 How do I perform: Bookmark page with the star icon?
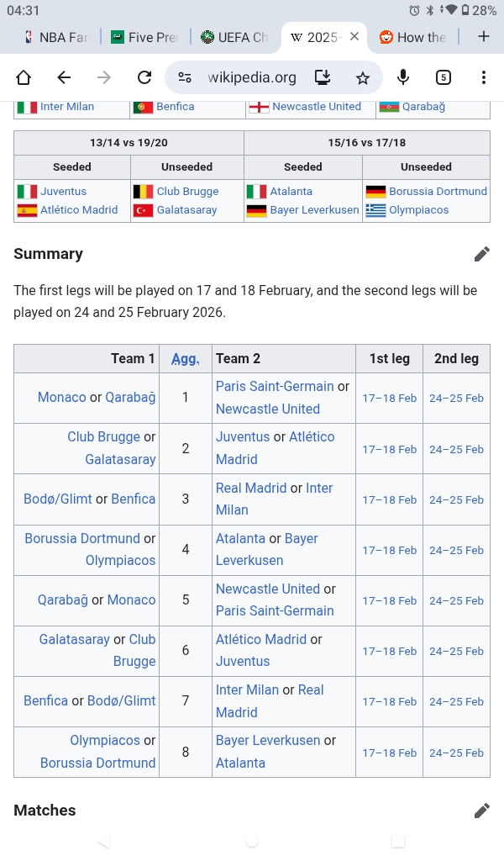click(x=362, y=78)
